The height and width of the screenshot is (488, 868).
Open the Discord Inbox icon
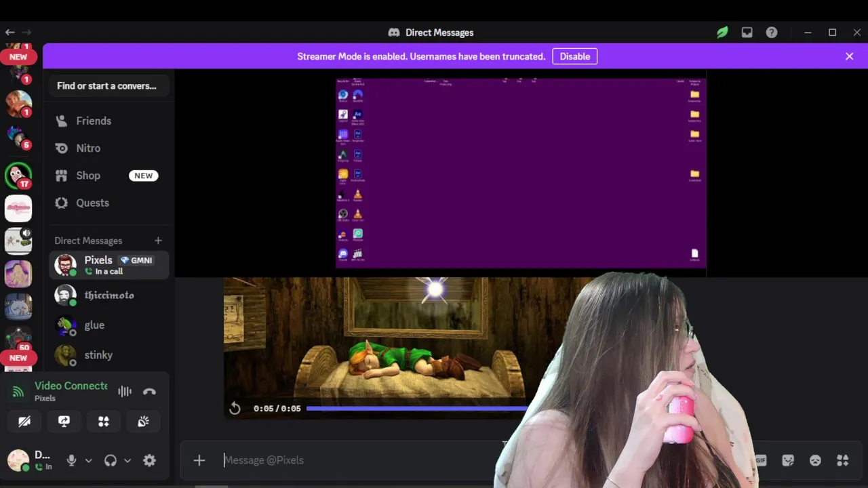coord(747,32)
